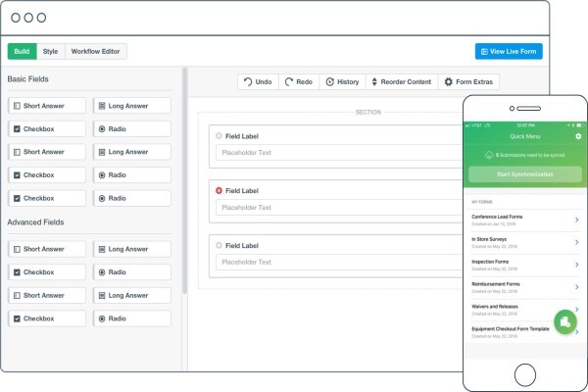
Task: Add first Radio field under Basic Fields
Action: (x=132, y=129)
